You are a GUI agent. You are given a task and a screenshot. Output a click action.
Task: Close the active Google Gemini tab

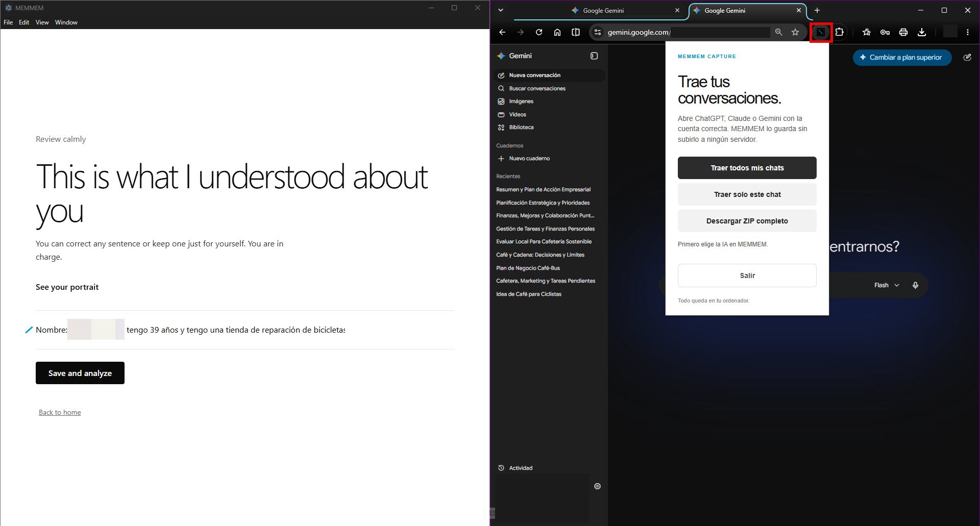pyautogui.click(x=799, y=10)
